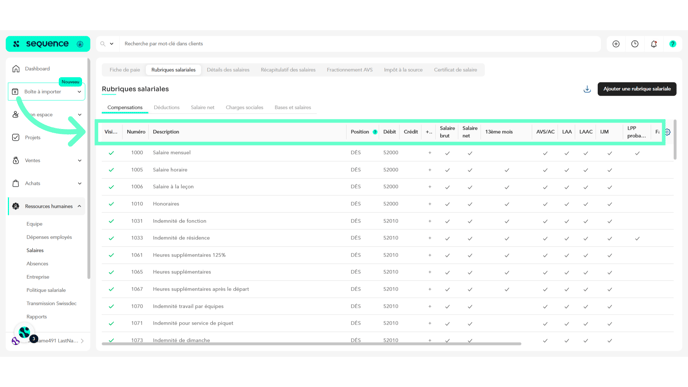Screen dimensions: 688x387
Task: Expand the Ventes menu chevron
Action: pyautogui.click(x=79, y=161)
